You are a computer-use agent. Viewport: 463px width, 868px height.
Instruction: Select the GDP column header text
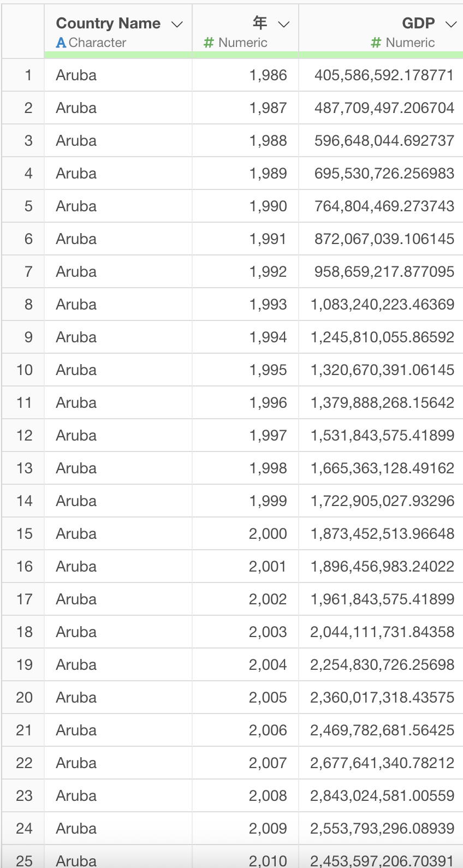(418, 23)
